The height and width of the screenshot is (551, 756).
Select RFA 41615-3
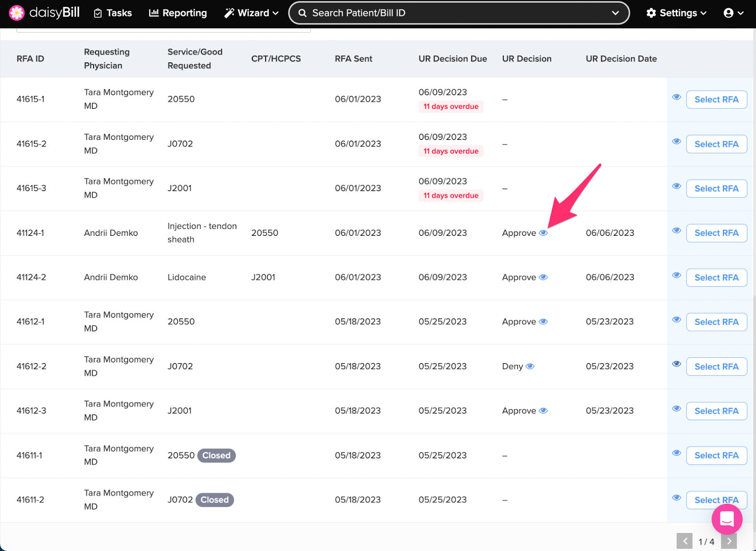716,189
